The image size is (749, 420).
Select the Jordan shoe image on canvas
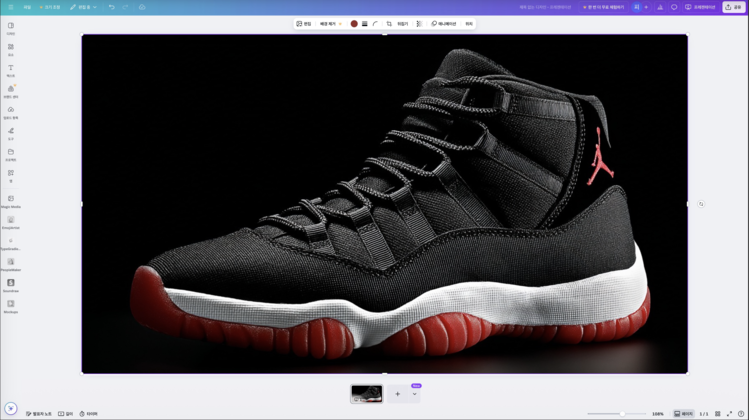(x=385, y=204)
